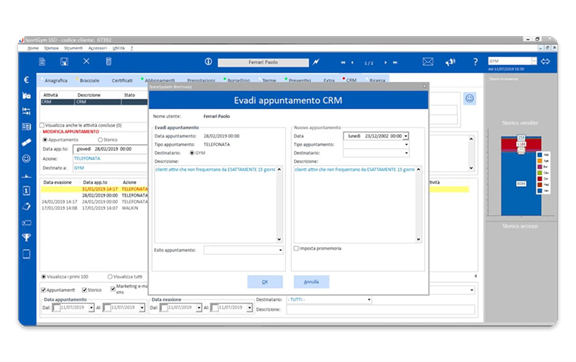
Task: Switch to the Bracciale tab
Action: (89, 80)
